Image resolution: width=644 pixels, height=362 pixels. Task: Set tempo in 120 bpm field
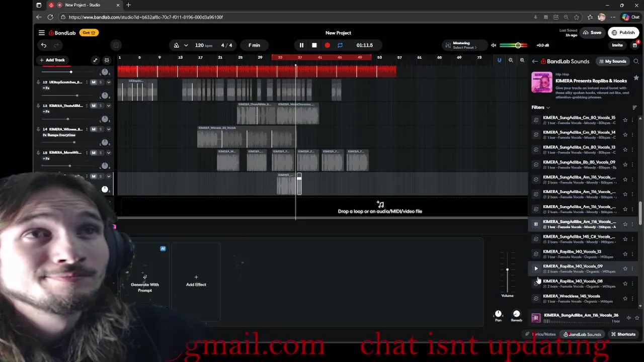[x=203, y=45]
